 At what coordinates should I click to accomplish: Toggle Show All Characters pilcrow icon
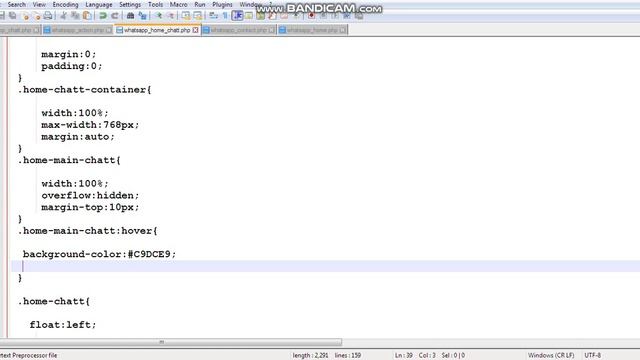[x=225, y=16]
